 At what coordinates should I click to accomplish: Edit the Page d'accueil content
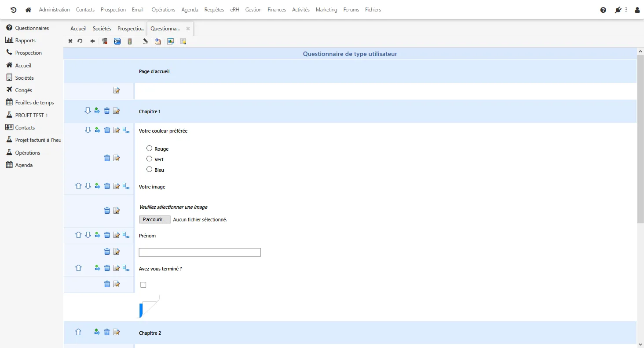point(117,90)
